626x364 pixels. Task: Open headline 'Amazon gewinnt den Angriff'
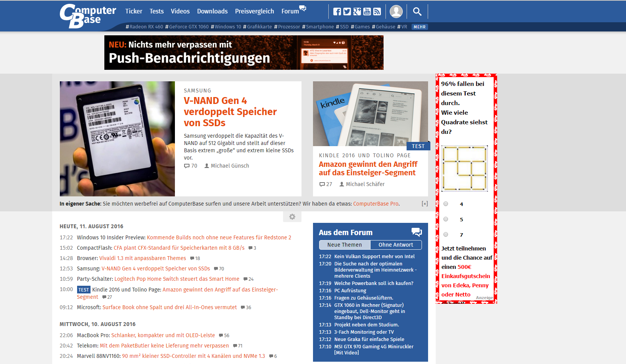tap(368, 168)
